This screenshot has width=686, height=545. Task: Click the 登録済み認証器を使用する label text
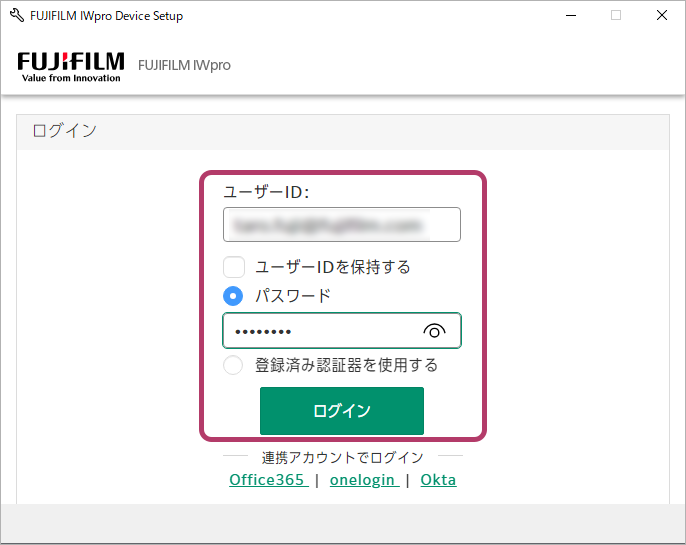346,365
